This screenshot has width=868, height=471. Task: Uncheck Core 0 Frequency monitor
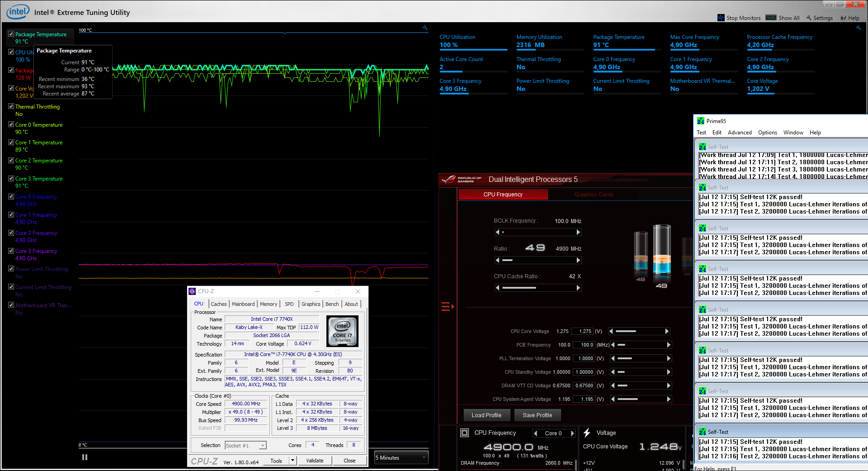click(x=11, y=196)
